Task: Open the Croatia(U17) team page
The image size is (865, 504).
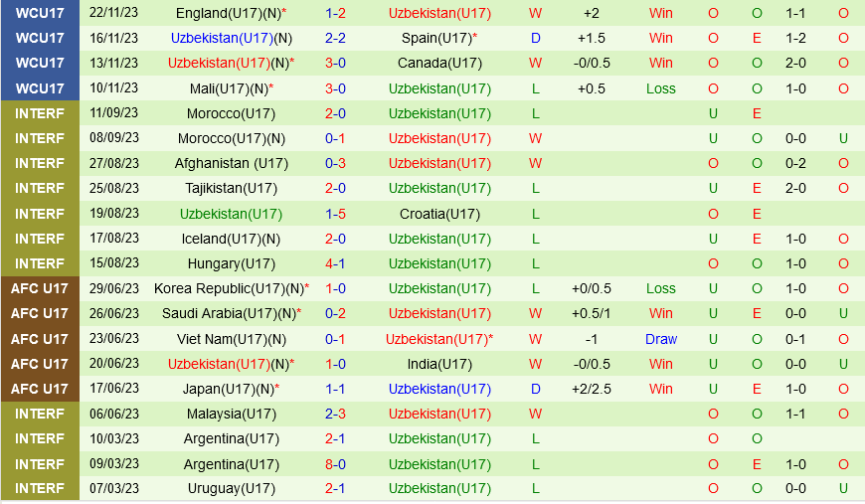Action: pyautogui.click(x=439, y=214)
